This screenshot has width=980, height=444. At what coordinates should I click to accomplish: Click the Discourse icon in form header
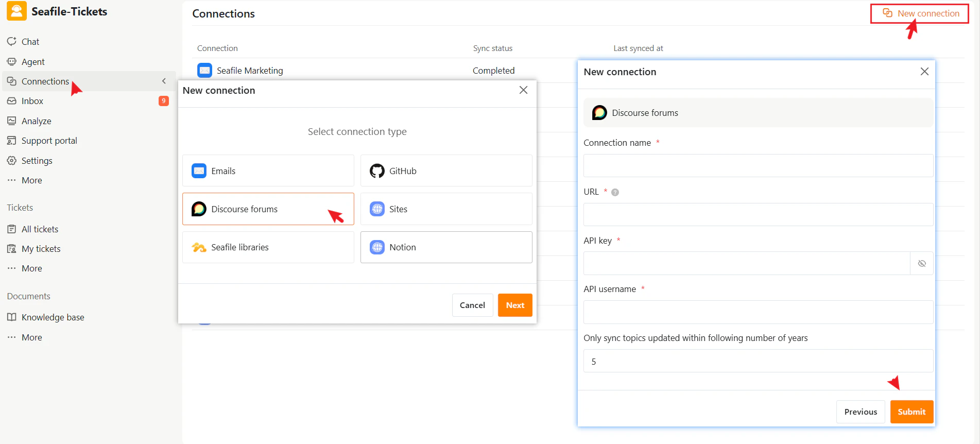[x=599, y=112]
